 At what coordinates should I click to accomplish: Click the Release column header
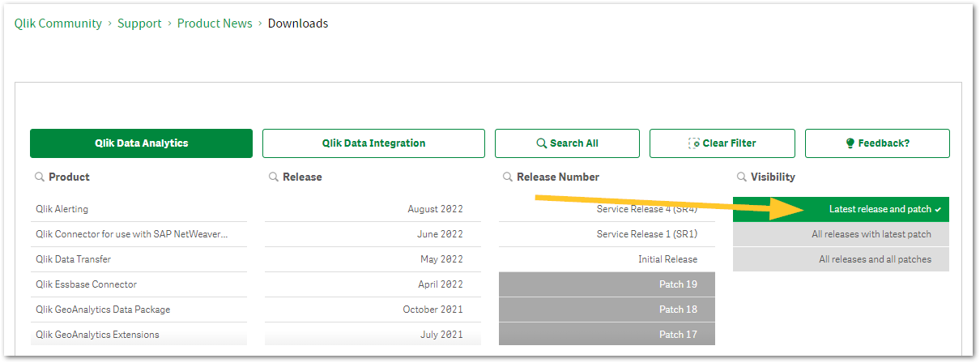click(x=302, y=177)
